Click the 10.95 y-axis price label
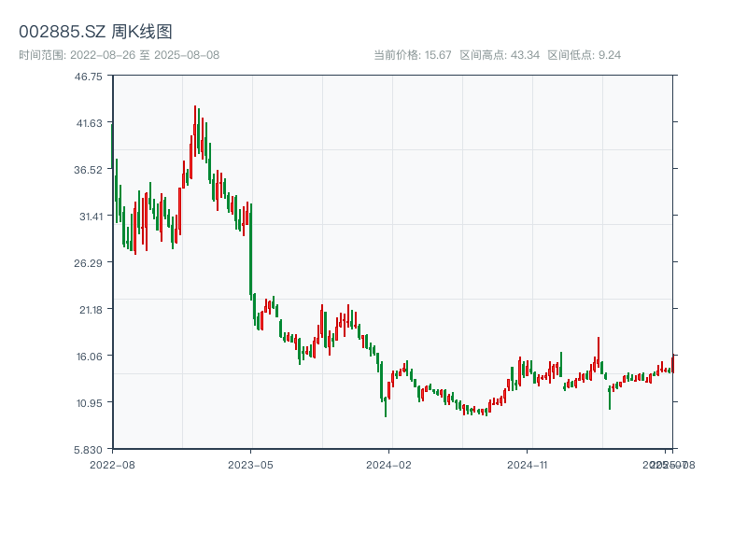This screenshot has height=560, width=747. [x=89, y=403]
